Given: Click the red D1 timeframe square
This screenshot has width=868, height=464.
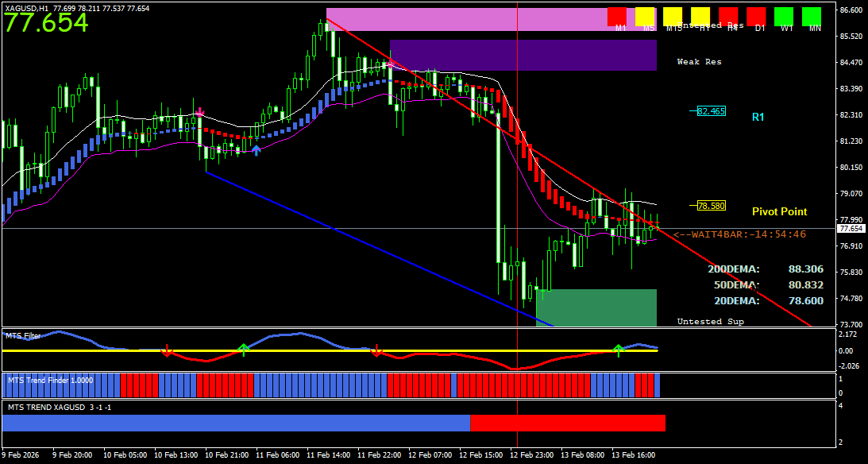Looking at the screenshot, I should tap(756, 16).
